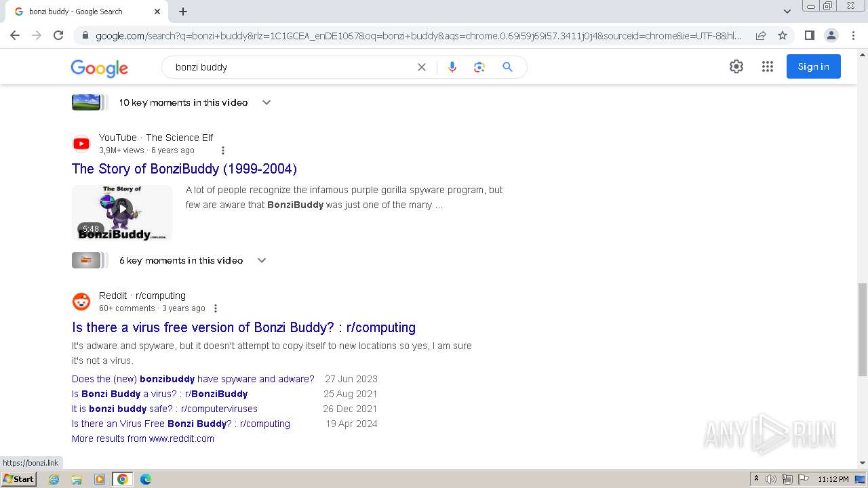Screen dimensions: 868x488
Task: Open More results from www.reddit.com
Action: coord(143,439)
